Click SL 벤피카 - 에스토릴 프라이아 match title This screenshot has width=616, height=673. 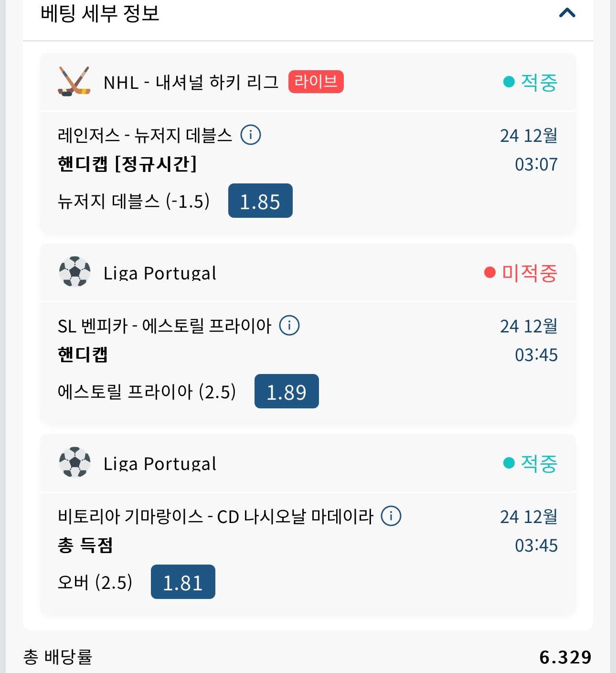(164, 326)
